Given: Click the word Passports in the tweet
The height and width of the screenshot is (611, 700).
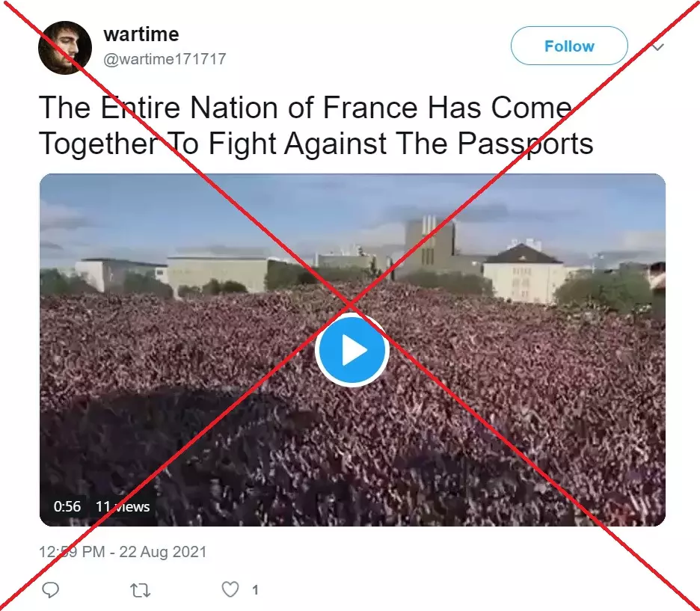Looking at the screenshot, I should (x=526, y=144).
